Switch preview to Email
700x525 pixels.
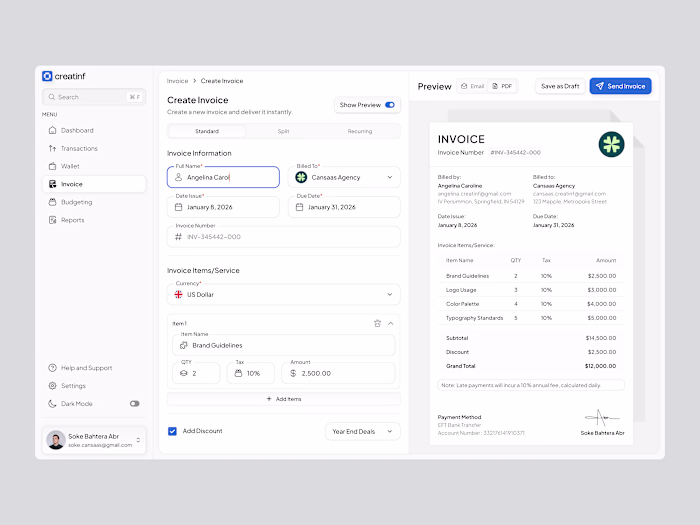coord(472,86)
